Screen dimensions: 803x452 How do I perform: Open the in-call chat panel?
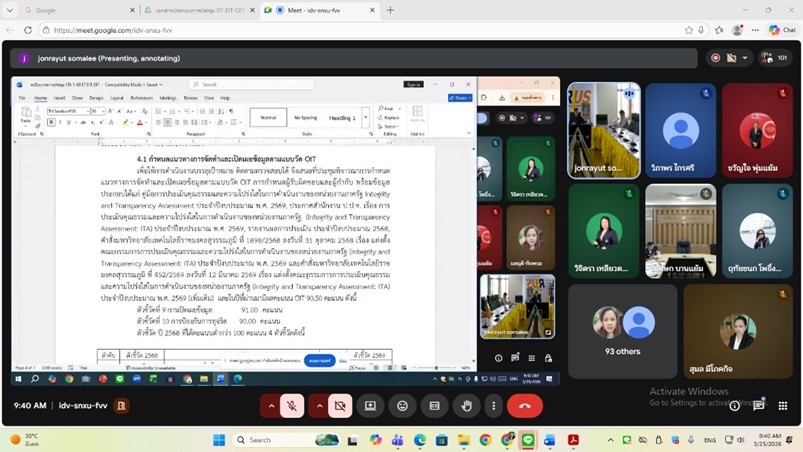point(759,406)
